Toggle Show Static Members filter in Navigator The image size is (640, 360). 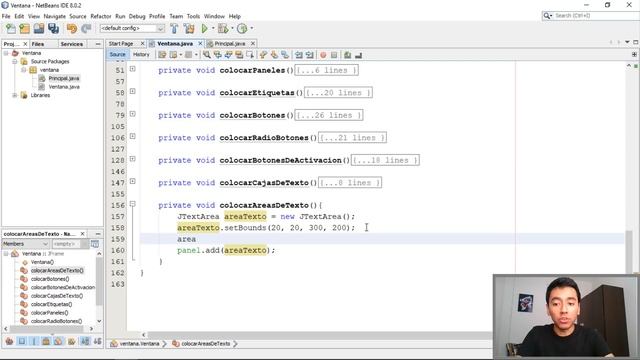(34, 341)
